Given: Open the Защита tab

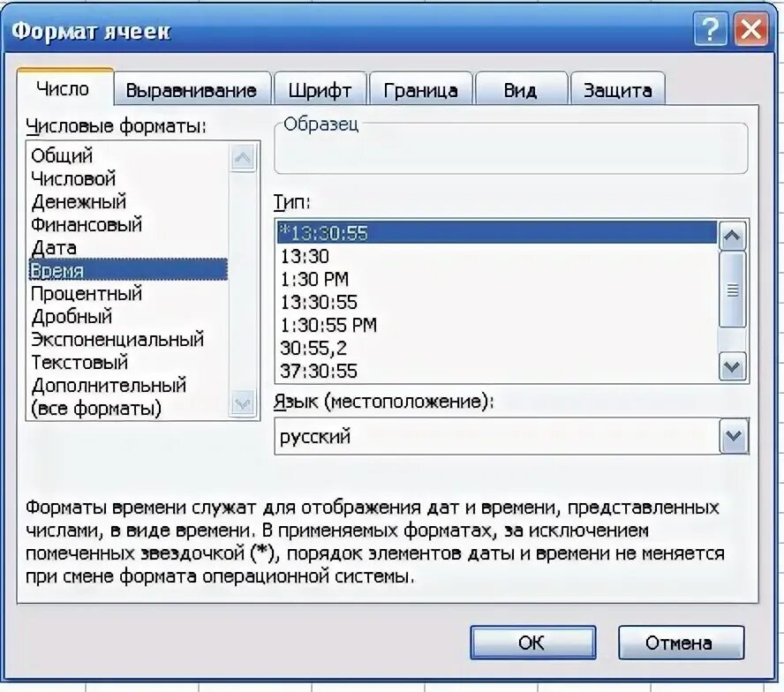Looking at the screenshot, I should [x=617, y=89].
